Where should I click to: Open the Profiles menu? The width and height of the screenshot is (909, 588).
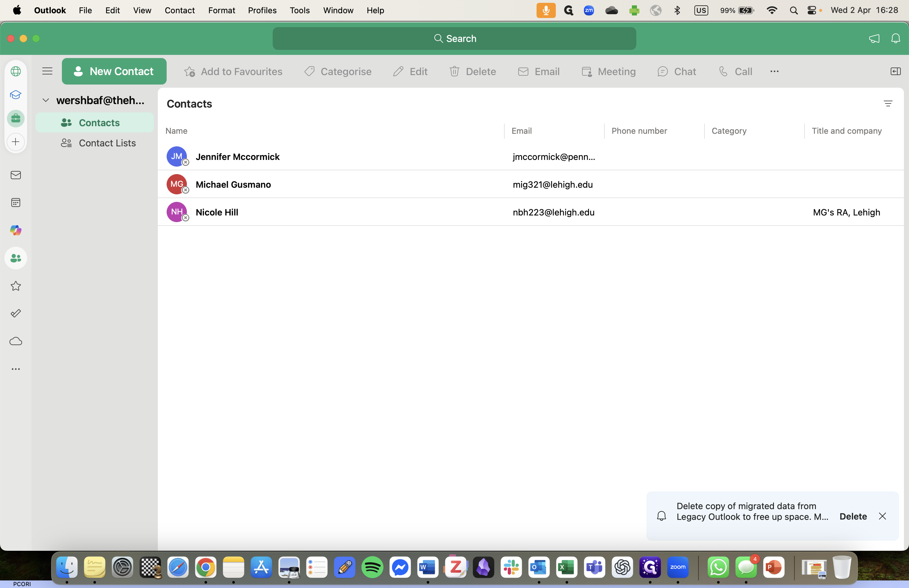coord(262,10)
